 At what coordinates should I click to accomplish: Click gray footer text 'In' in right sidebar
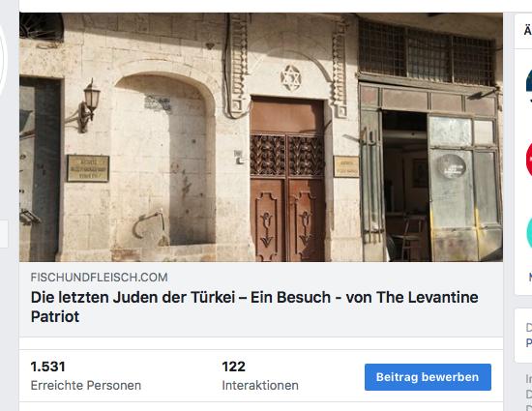[529, 379]
